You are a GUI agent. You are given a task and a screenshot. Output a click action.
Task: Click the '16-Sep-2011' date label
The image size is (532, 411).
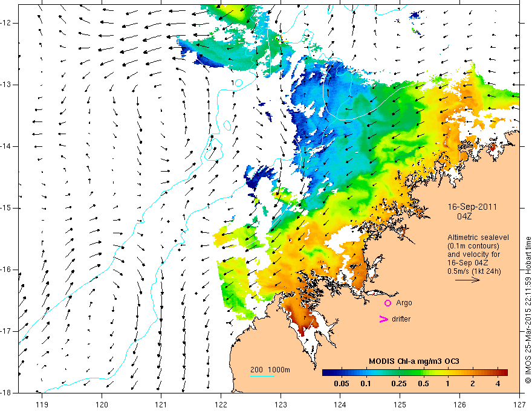click(x=472, y=207)
